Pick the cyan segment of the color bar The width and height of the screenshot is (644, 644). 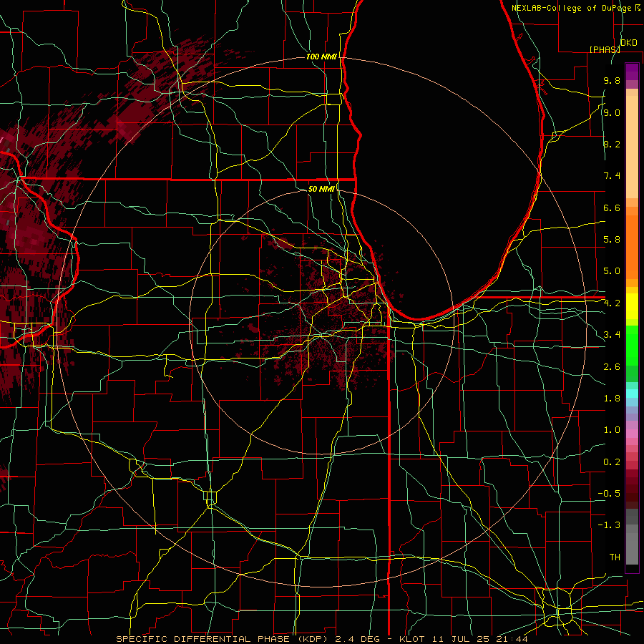click(x=632, y=394)
